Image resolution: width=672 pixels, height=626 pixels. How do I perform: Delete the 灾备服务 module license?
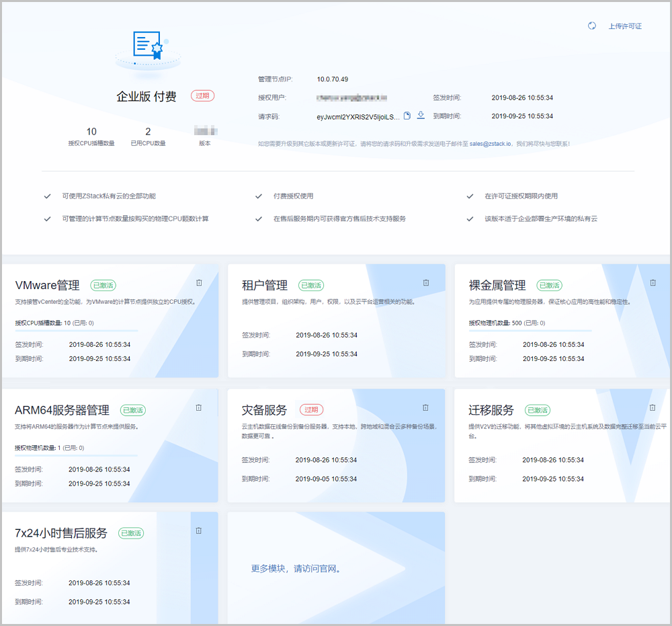(x=426, y=407)
